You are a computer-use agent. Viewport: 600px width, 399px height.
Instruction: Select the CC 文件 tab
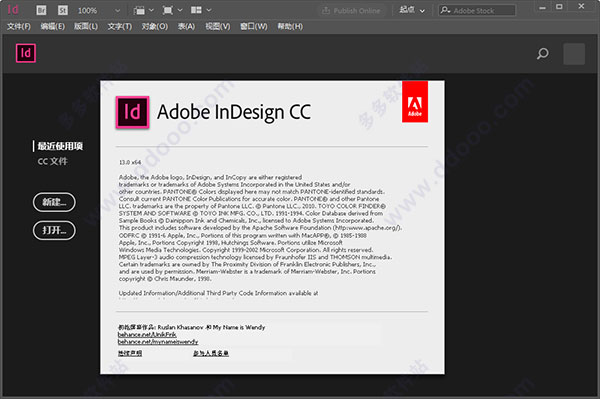pyautogui.click(x=53, y=161)
